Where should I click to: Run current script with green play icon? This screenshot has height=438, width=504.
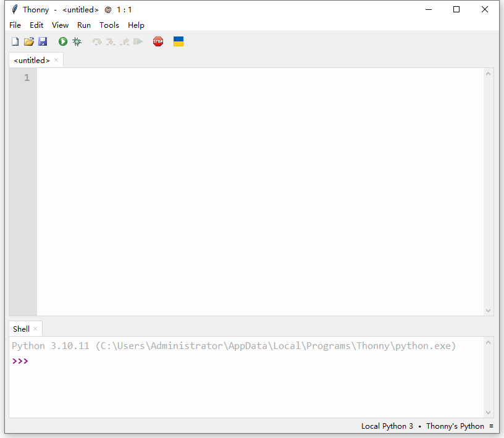pyautogui.click(x=63, y=41)
